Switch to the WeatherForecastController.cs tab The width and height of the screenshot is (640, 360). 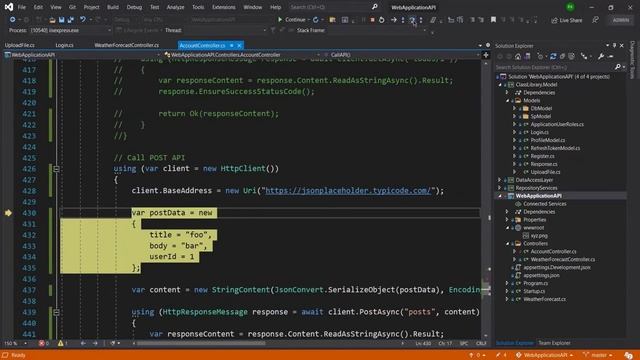(x=127, y=45)
